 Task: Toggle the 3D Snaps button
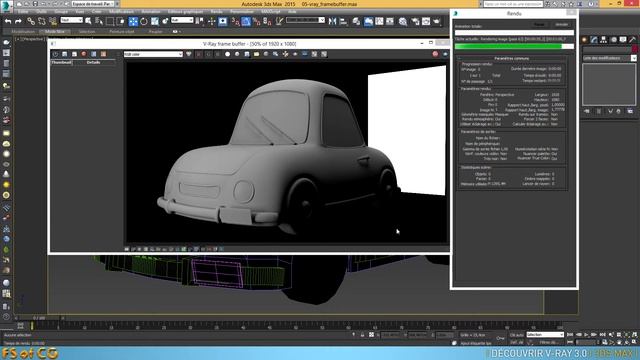tap(236, 21)
